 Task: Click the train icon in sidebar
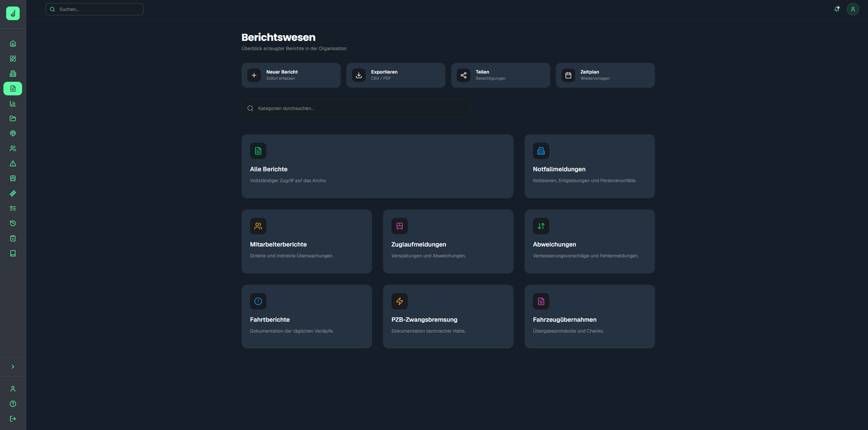pos(13,179)
